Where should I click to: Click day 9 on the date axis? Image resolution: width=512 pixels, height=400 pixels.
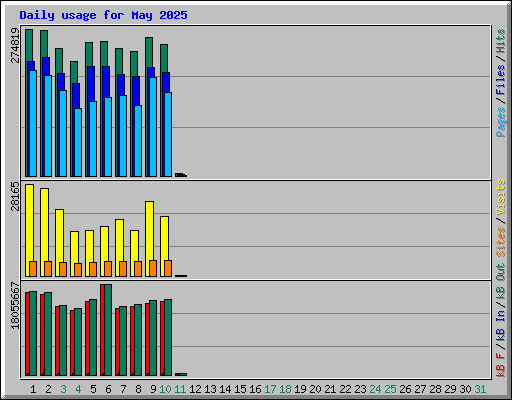[x=153, y=389]
